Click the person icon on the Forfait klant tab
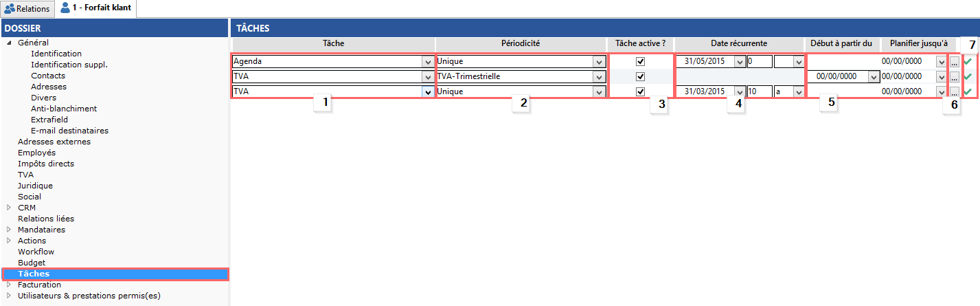The width and height of the screenshot is (980, 306). tap(65, 9)
